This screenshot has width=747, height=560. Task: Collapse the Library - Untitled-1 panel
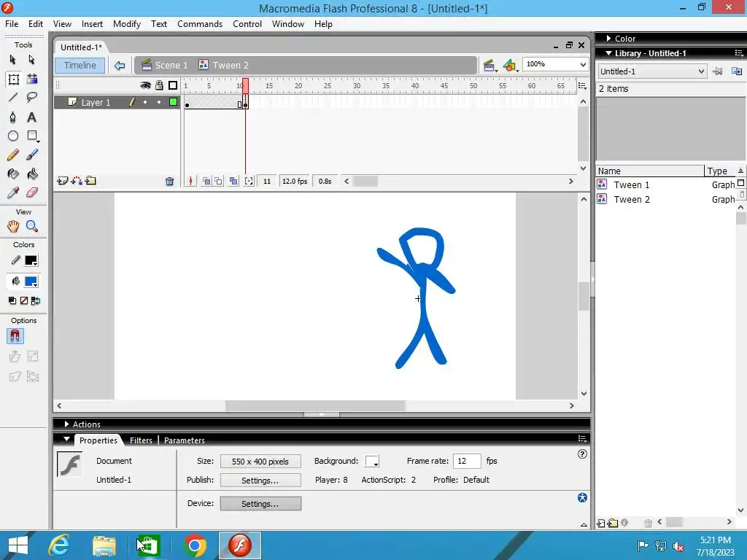(608, 53)
